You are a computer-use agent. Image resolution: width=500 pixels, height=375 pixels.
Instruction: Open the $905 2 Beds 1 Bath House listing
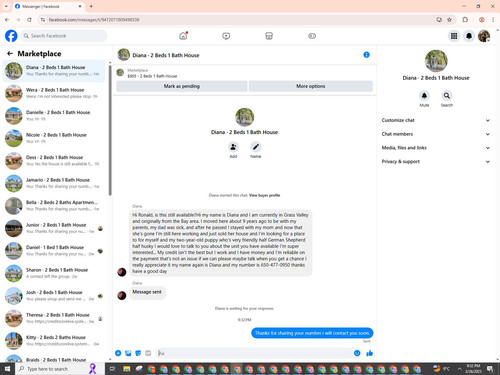click(152, 76)
